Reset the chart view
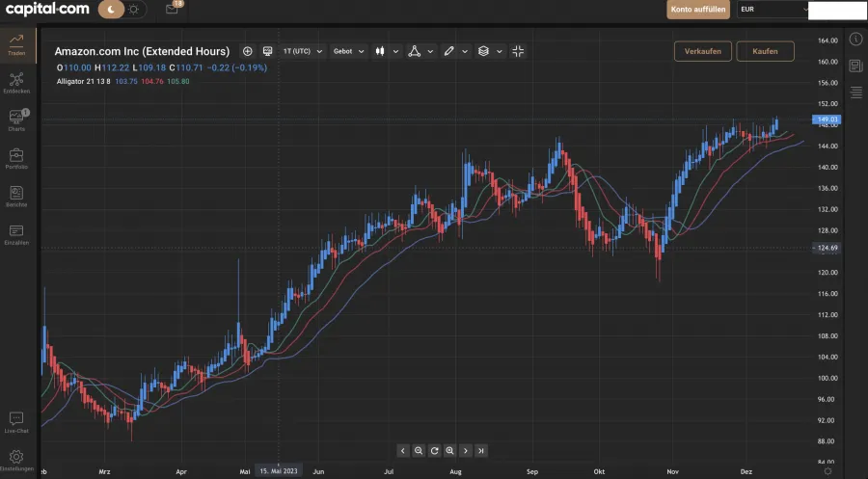This screenshot has width=868, height=479. click(x=435, y=451)
